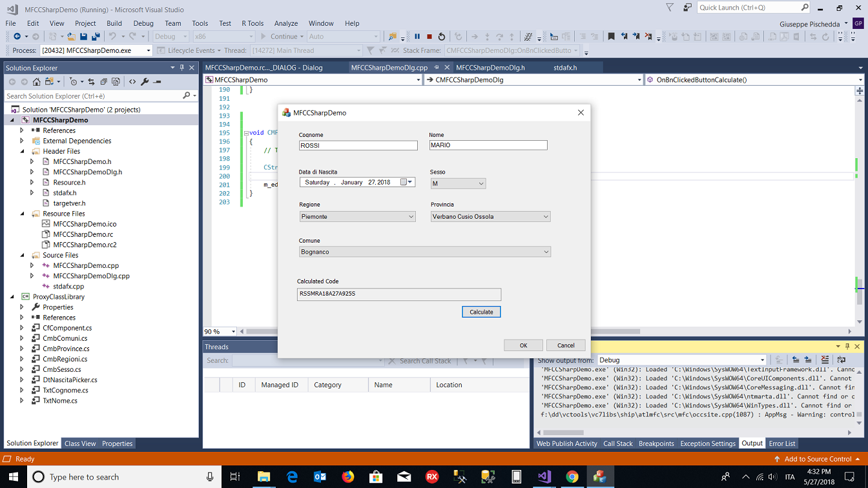
Task: Switch to Class View tab
Action: 80,443
